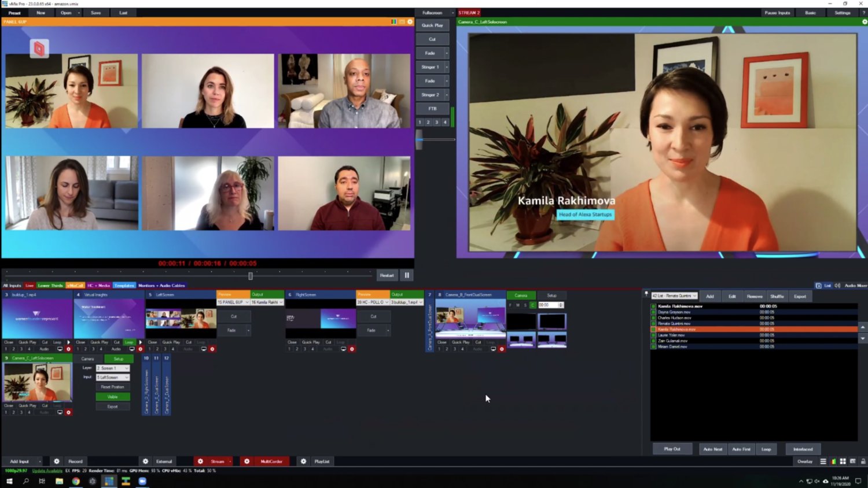The width and height of the screenshot is (868, 488).
Task: Click red settings gear on Camera_B_FrontDualScreen input
Action: pos(502,349)
